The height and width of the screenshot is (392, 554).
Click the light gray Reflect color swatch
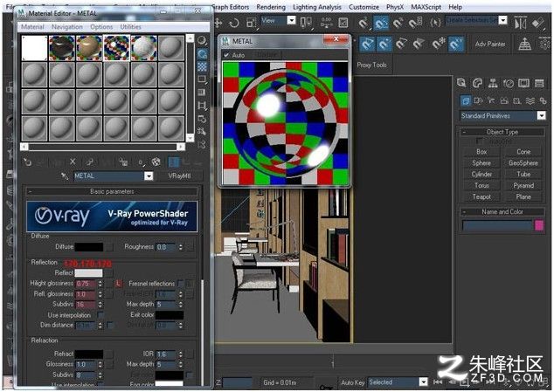88,272
